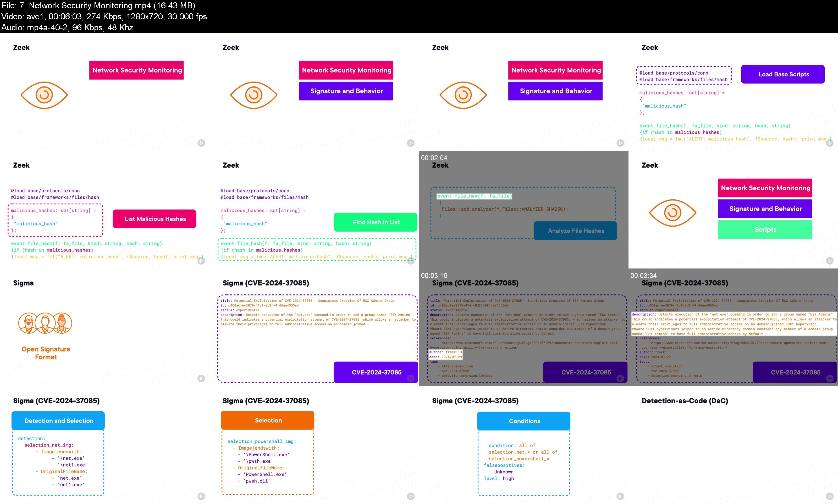Click the "Files::add_analyzer(f,Files::ANALYZER_SHA256);" code line
This screenshot has width=838, height=504.
505,209
